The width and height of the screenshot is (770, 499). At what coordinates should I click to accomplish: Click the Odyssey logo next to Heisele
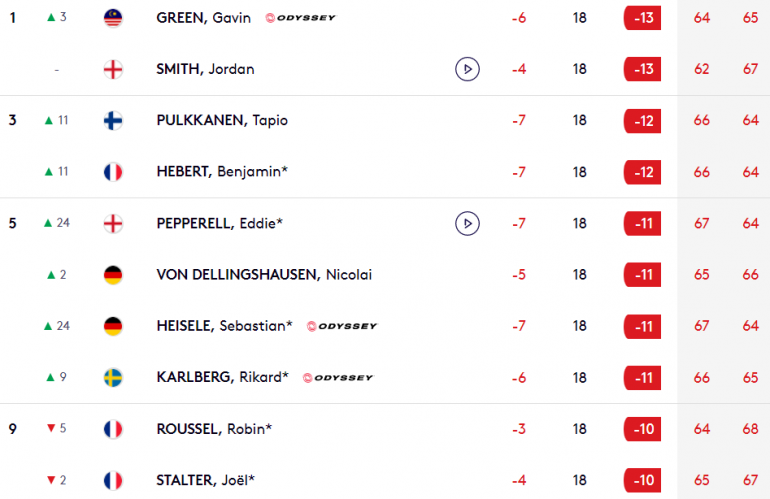[x=342, y=326]
